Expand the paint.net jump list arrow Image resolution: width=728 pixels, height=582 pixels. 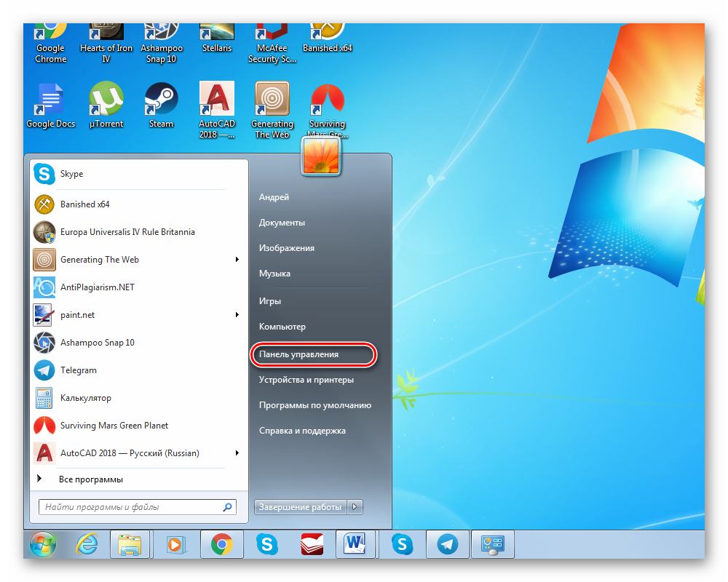(x=237, y=315)
